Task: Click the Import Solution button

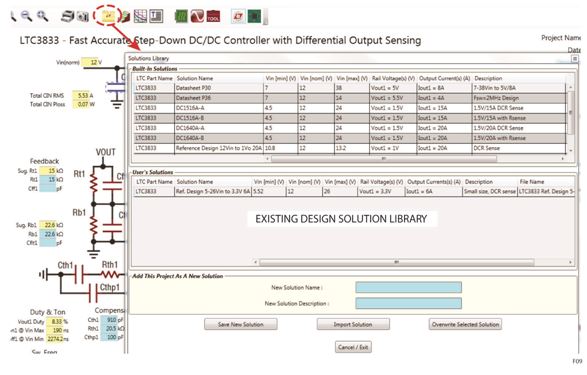Action: (x=353, y=324)
